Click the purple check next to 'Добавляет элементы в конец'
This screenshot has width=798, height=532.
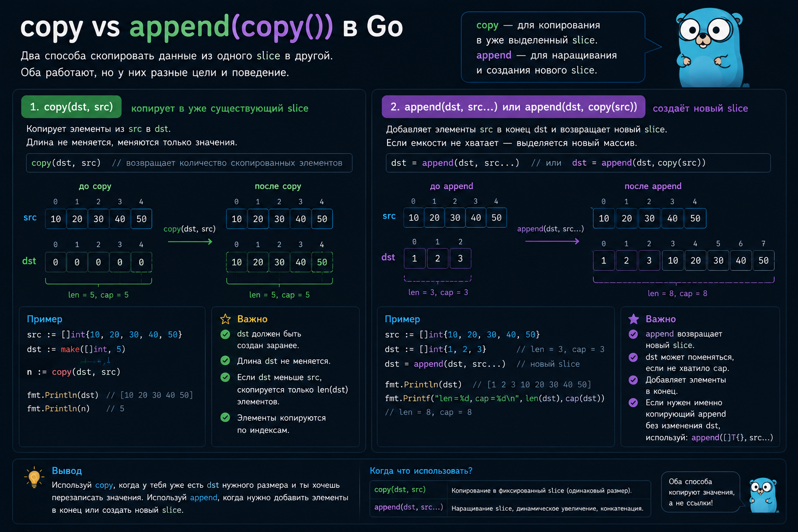633,380
